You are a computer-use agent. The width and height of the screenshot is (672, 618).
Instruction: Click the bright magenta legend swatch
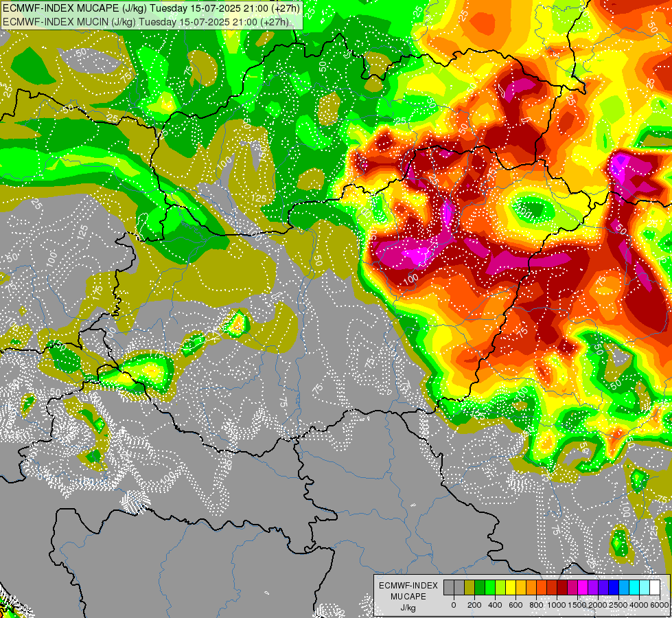coord(583,587)
